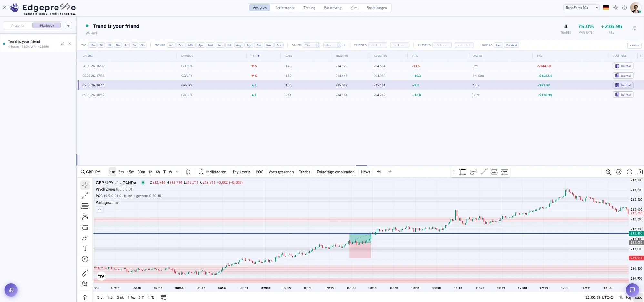644x302 pixels.
Task: Select the trend line drawing tool in left sidebar
Action: [85, 196]
